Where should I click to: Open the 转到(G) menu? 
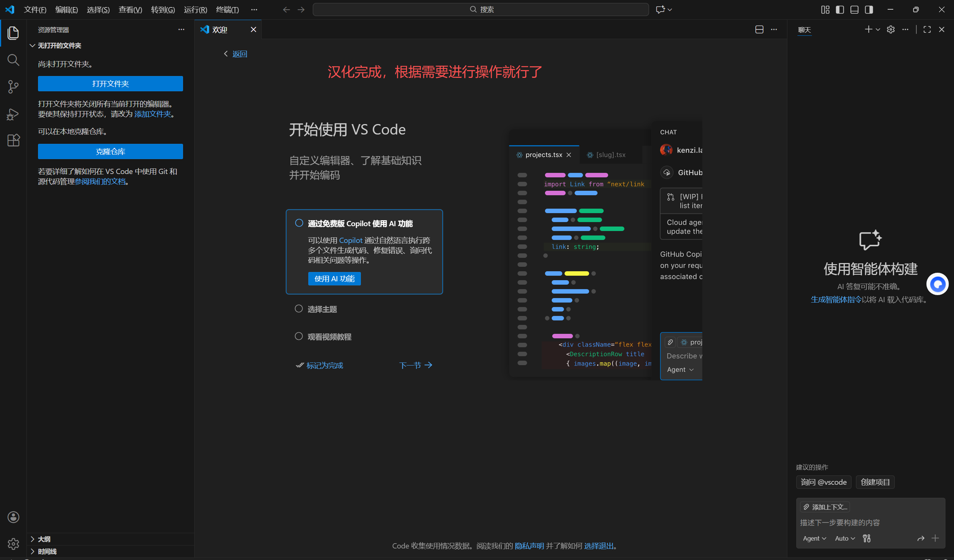[163, 9]
